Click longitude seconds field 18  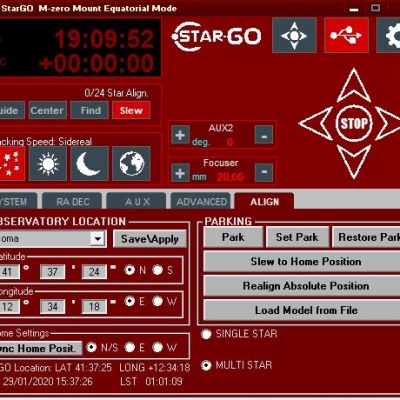94,306
